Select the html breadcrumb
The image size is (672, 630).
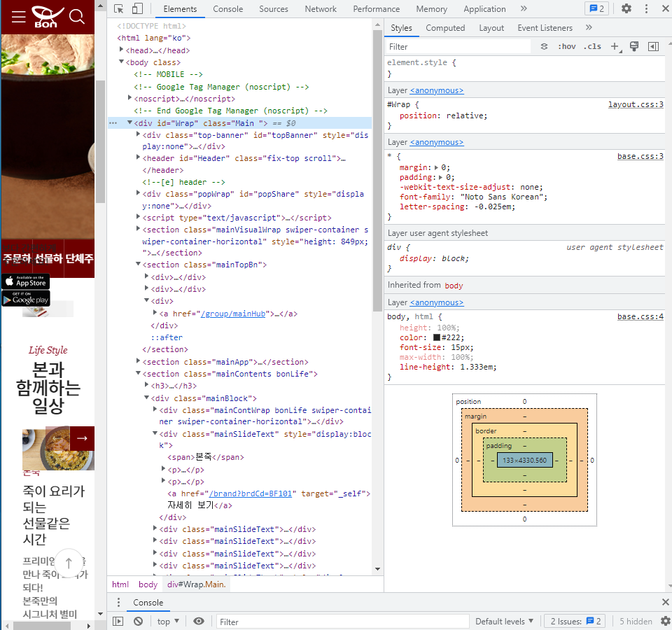120,584
